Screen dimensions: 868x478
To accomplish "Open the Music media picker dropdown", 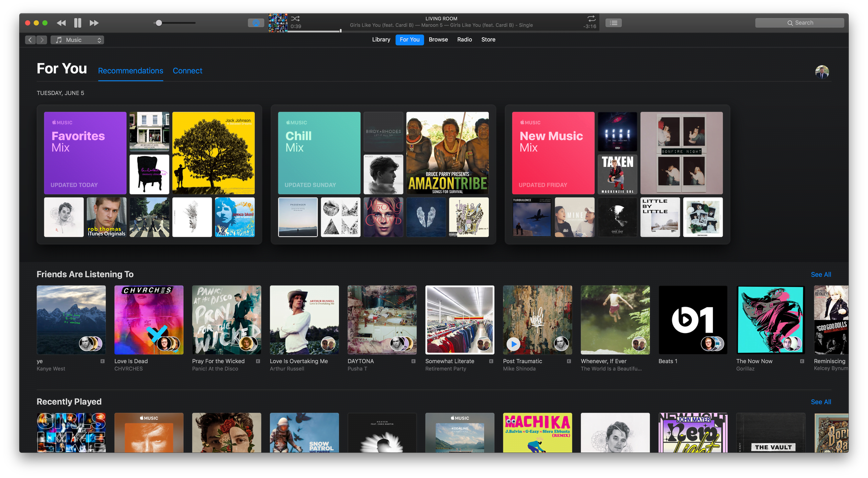I will [77, 40].
